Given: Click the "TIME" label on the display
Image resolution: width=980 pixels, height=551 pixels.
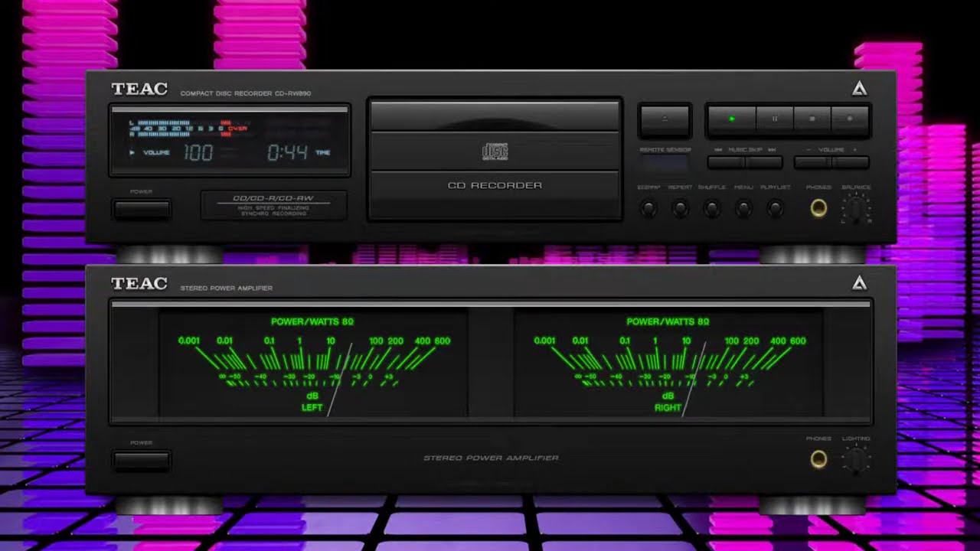Looking at the screenshot, I should tap(323, 153).
